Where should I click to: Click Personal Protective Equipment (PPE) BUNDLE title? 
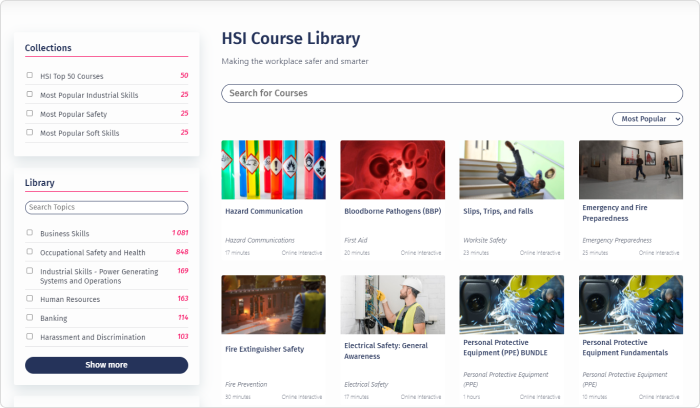coord(505,348)
